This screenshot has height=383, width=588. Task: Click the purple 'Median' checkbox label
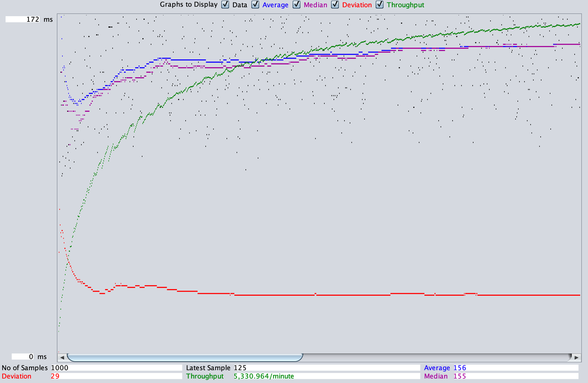(x=315, y=5)
